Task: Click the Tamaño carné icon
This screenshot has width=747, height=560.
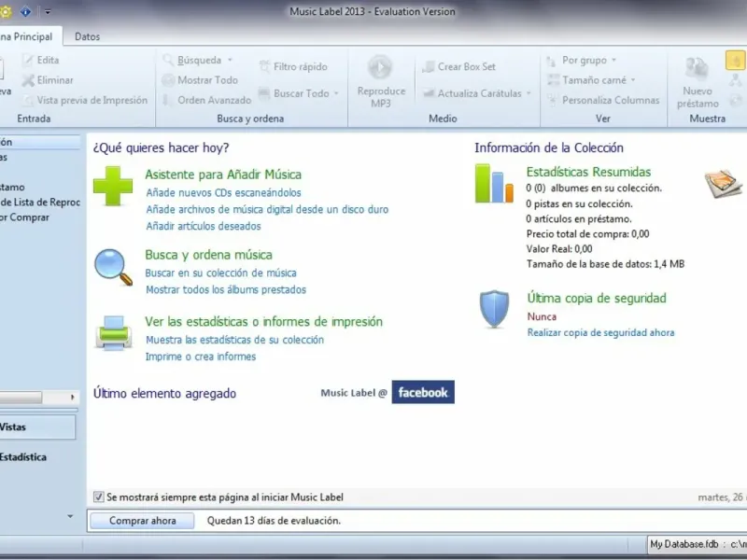Action: point(553,80)
